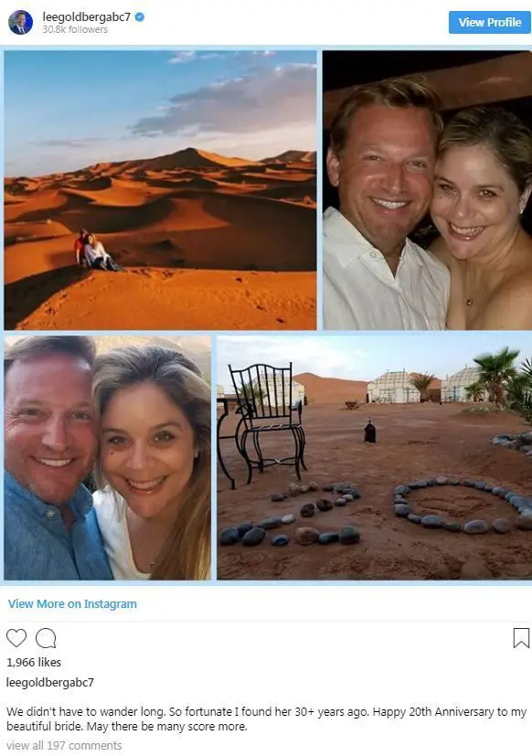This screenshot has width=532, height=756.
Task: Open the daytime couple selfie with blue shirt
Action: (108, 458)
